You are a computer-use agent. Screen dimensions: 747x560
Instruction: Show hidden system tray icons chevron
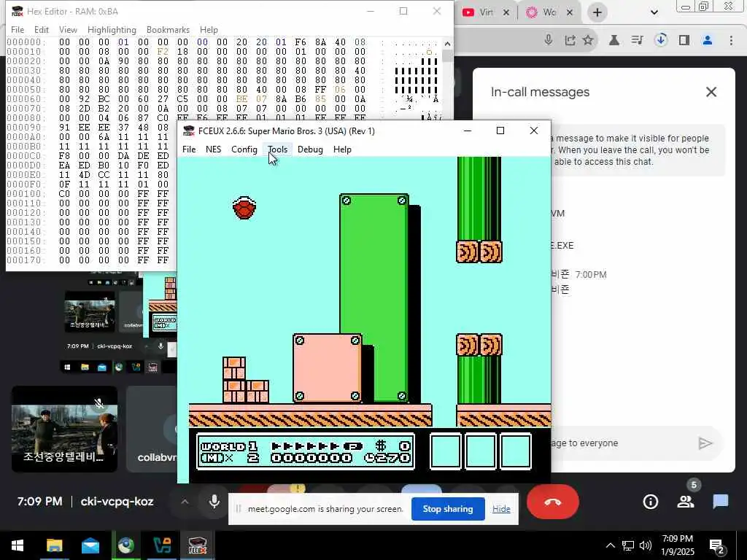click(610, 545)
